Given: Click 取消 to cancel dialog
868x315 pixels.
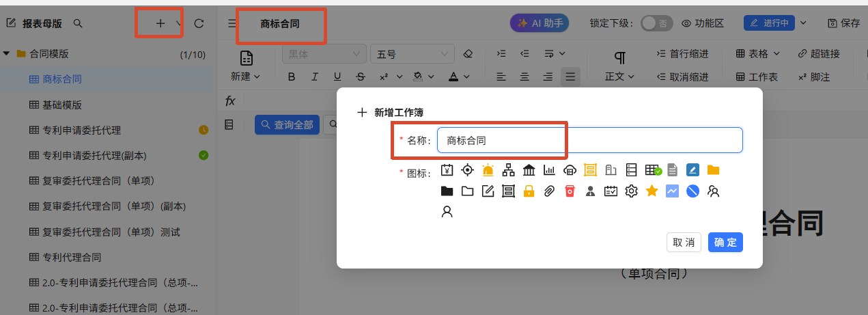Looking at the screenshot, I should [684, 243].
